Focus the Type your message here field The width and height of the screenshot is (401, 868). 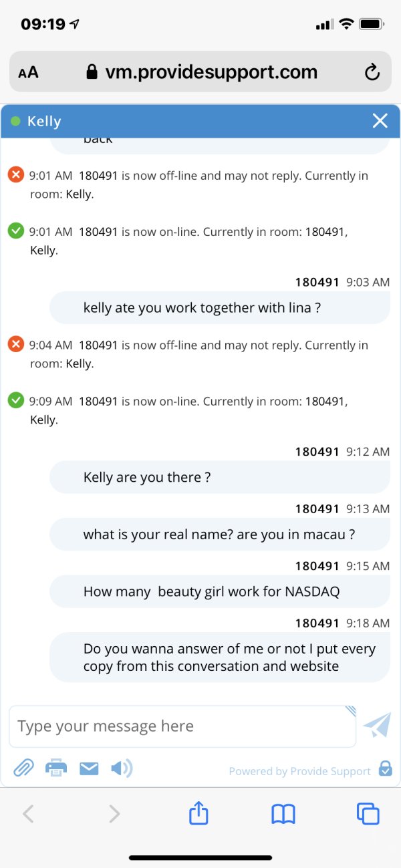point(180,726)
